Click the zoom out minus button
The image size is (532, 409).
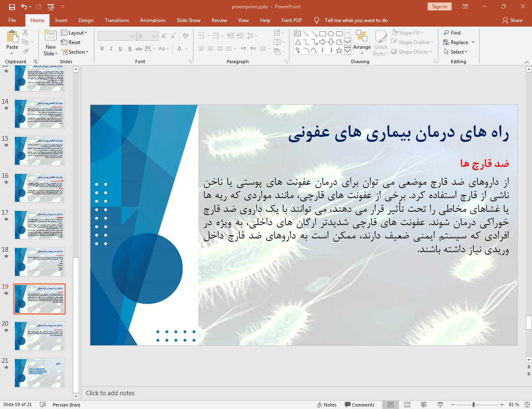(x=453, y=404)
